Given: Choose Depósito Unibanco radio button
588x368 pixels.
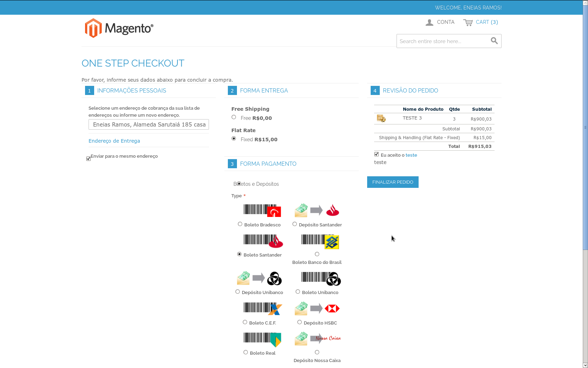Looking at the screenshot, I should (238, 292).
